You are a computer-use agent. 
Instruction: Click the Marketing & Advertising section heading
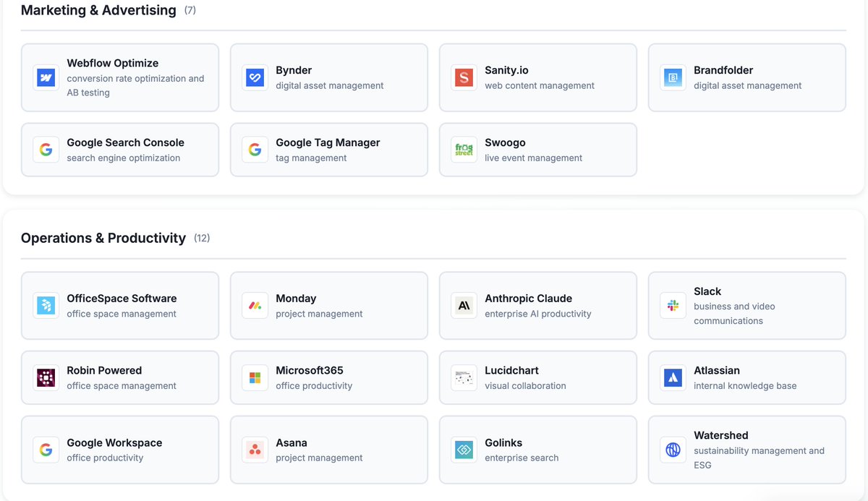click(98, 10)
